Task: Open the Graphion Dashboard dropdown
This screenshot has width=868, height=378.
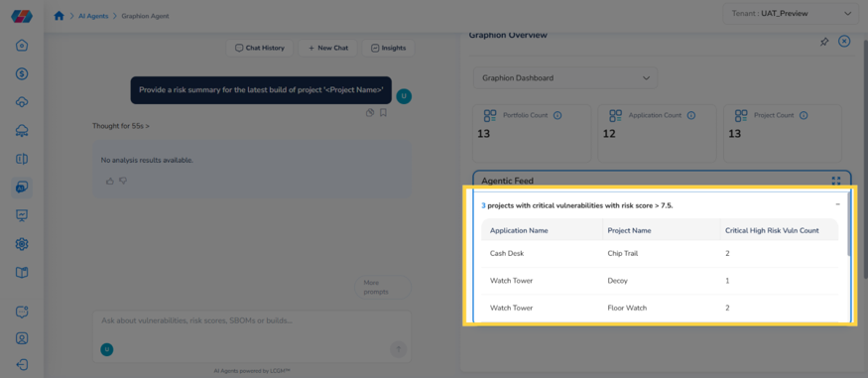Action: pos(565,78)
